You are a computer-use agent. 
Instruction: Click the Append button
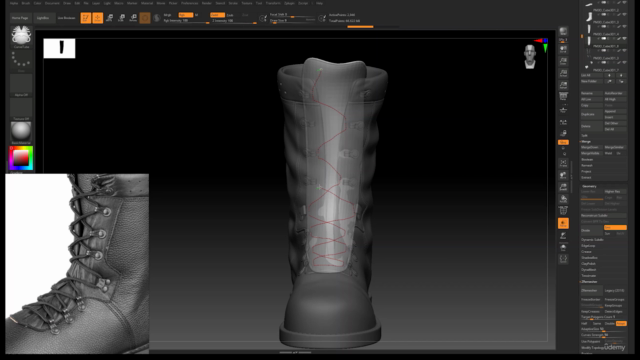615,111
